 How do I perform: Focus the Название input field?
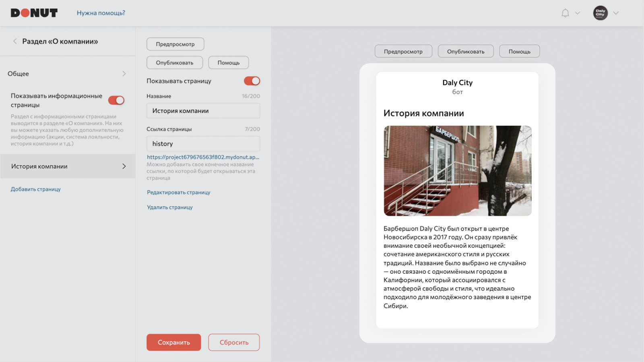[x=203, y=111]
